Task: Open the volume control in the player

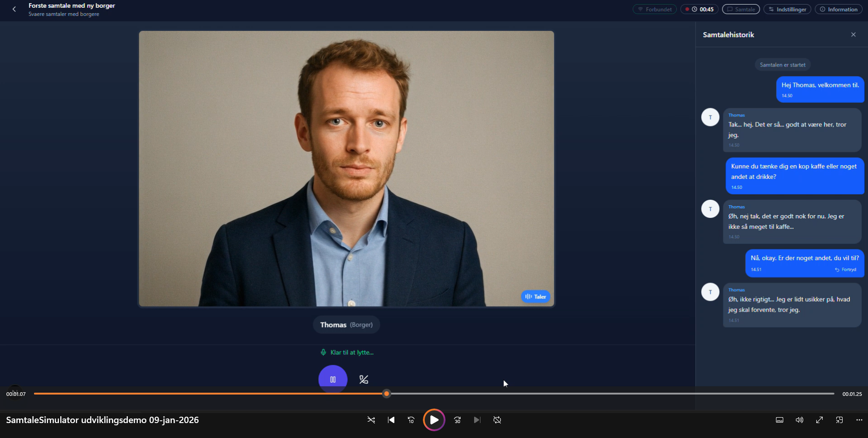Action: (x=799, y=420)
